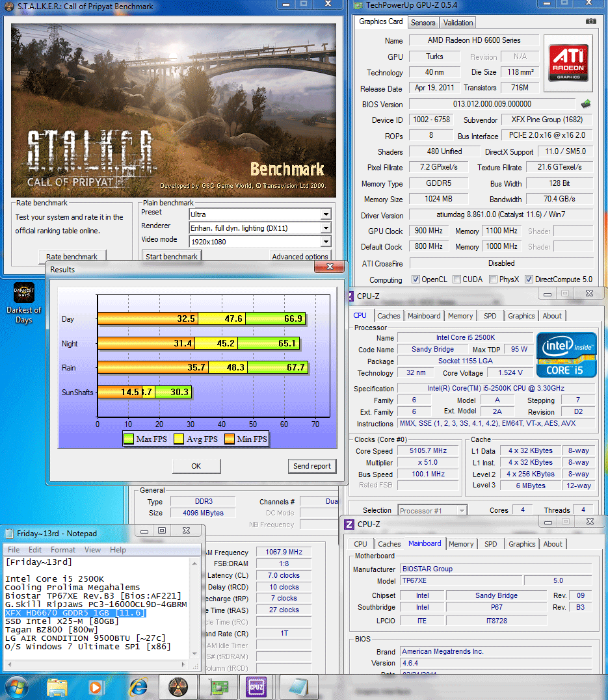608x700 pixels.
Task: Click the highlighted XFX HD6670 line in Notepad
Action: click(x=75, y=612)
